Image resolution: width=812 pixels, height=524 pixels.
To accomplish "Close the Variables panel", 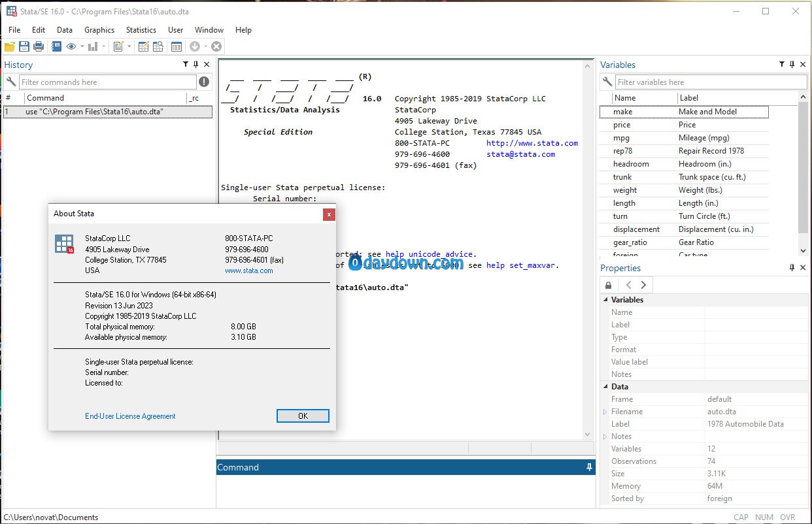I will point(802,65).
